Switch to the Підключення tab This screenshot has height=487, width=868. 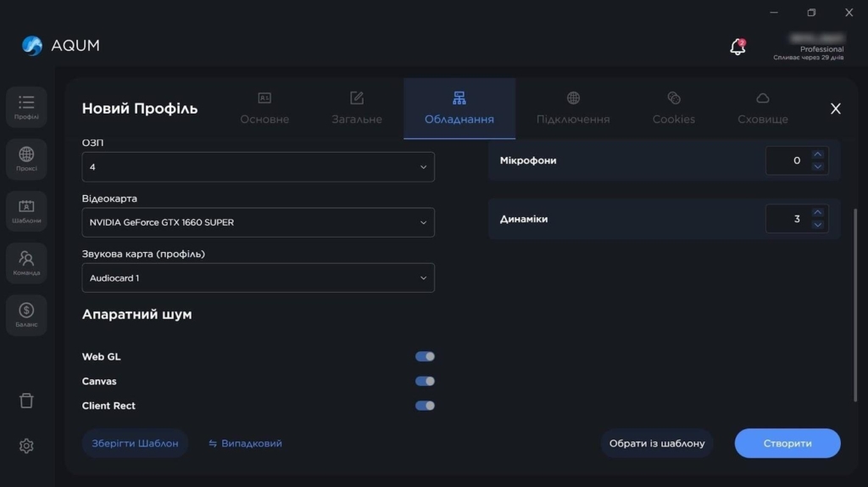click(x=573, y=109)
